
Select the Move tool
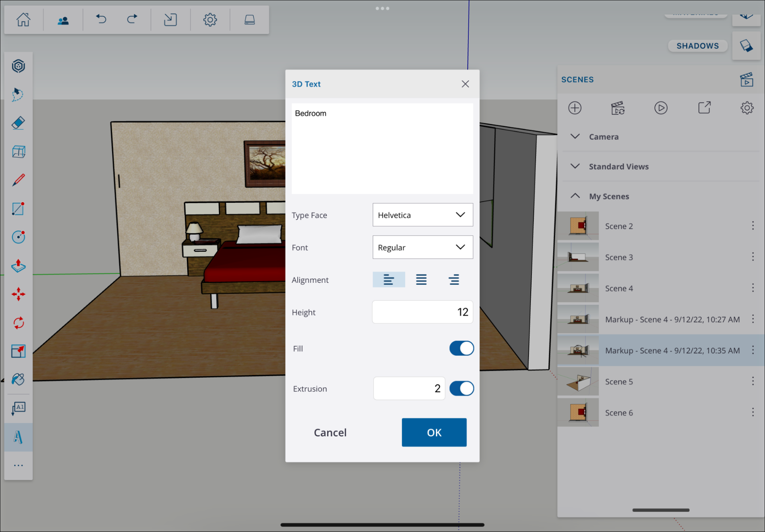(x=18, y=294)
